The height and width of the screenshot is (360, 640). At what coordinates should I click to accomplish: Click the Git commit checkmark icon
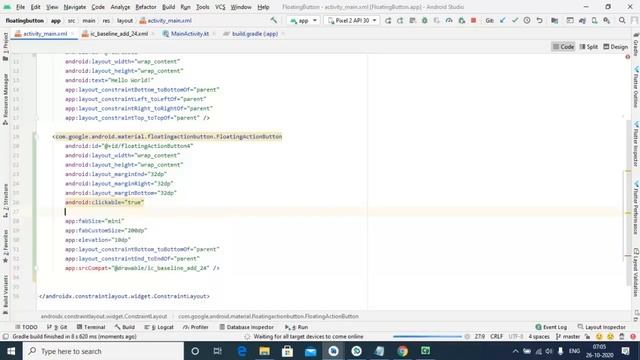pos(515,20)
